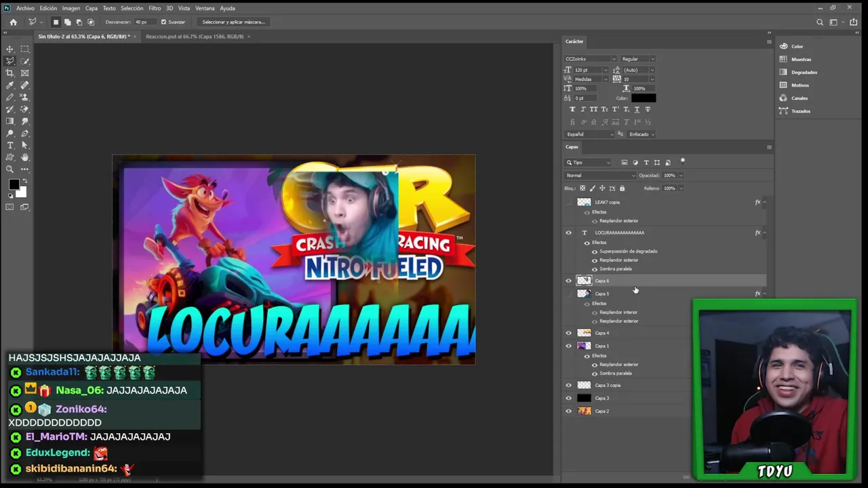Select the Frame tool
Screen dimensions: 868x488
click(x=25, y=73)
